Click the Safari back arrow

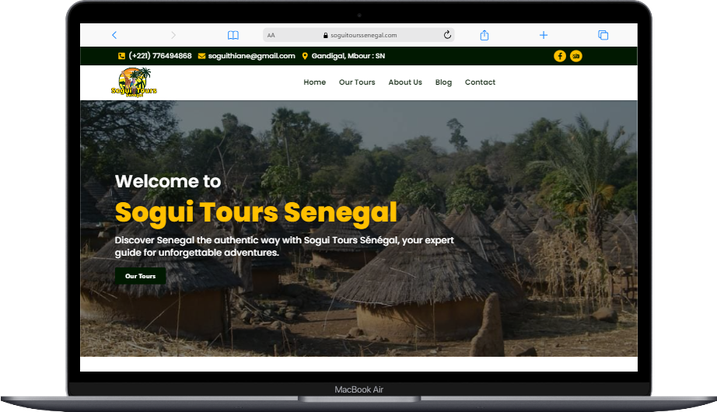[114, 35]
